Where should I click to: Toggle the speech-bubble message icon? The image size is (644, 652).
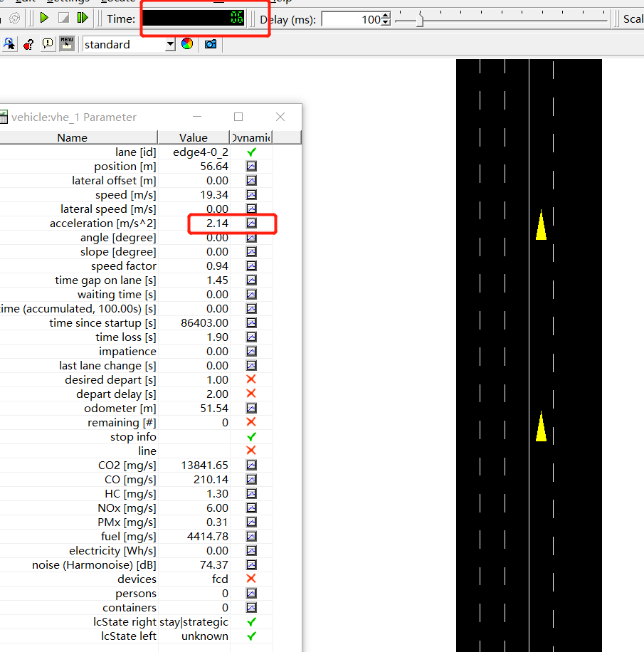pos(48,43)
